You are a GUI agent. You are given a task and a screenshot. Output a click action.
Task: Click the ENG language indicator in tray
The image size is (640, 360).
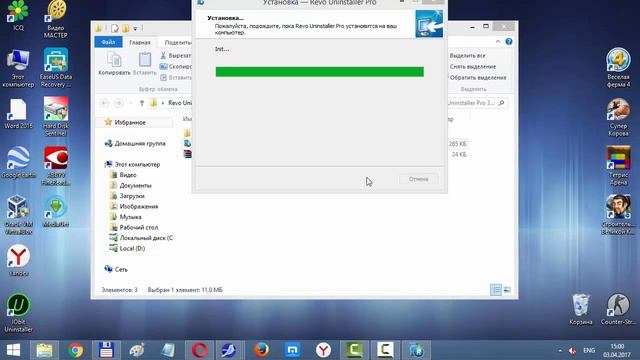click(589, 350)
